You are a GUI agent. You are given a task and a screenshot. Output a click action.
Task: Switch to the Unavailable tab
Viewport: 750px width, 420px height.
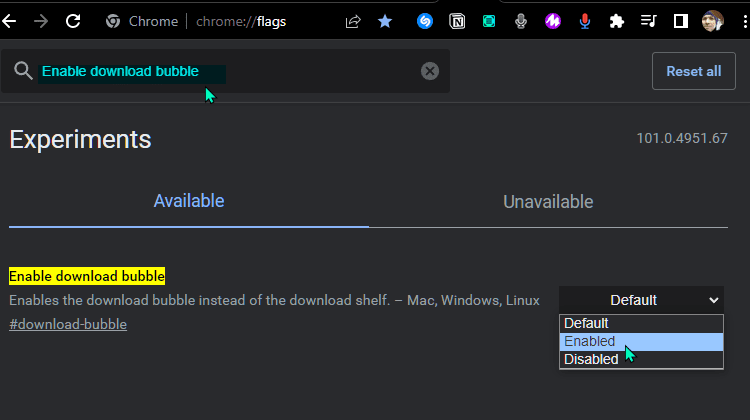click(548, 202)
